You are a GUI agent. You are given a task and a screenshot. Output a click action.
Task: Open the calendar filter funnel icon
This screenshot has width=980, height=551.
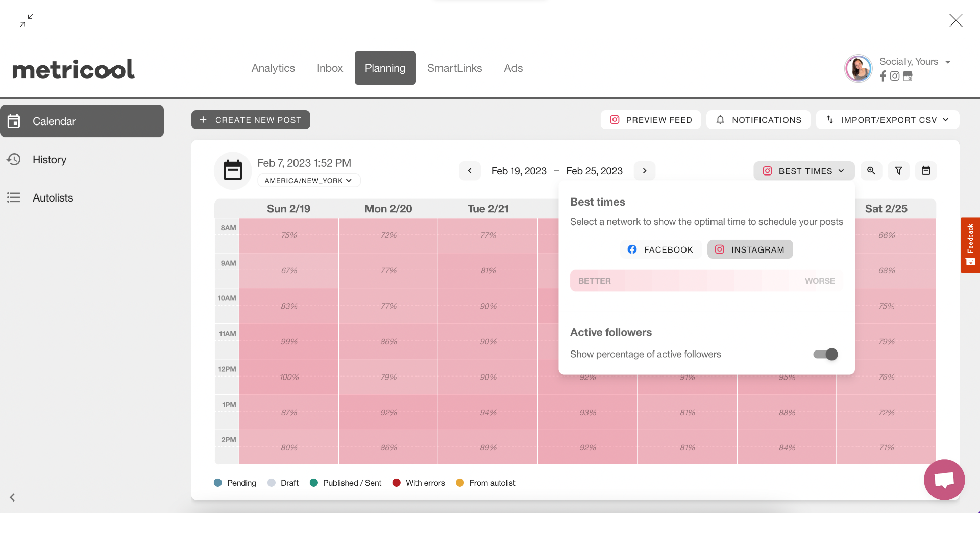[899, 171]
